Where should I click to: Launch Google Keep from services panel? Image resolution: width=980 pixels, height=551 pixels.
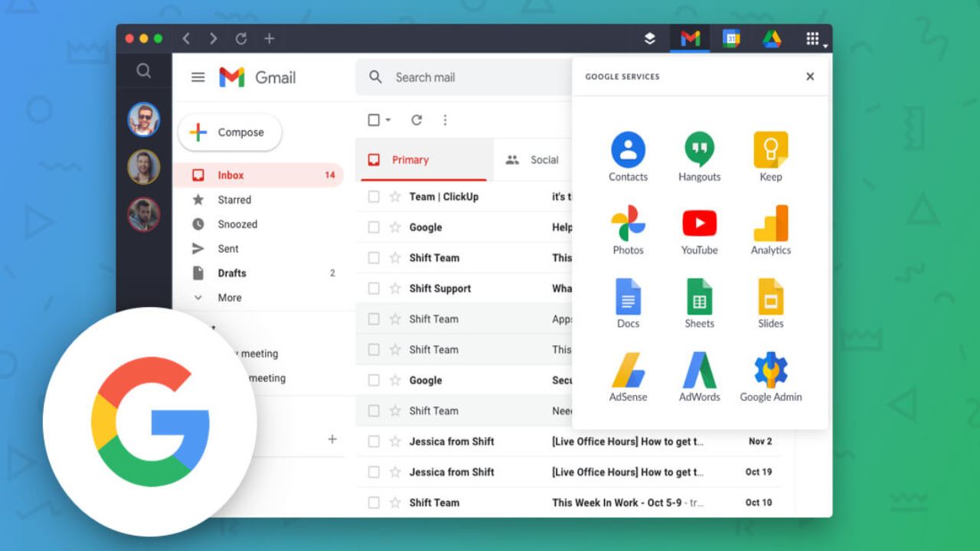[770, 151]
